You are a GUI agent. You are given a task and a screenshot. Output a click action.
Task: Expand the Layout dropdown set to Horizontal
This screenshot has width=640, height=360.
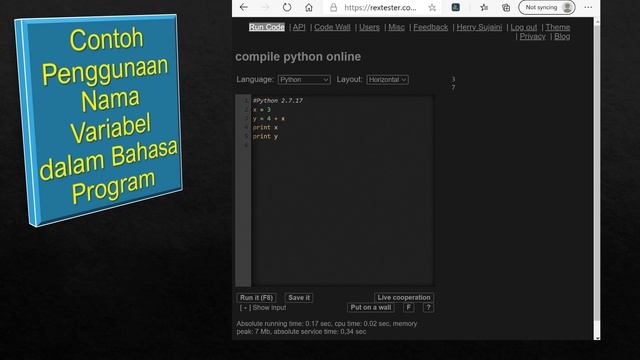pyautogui.click(x=387, y=80)
